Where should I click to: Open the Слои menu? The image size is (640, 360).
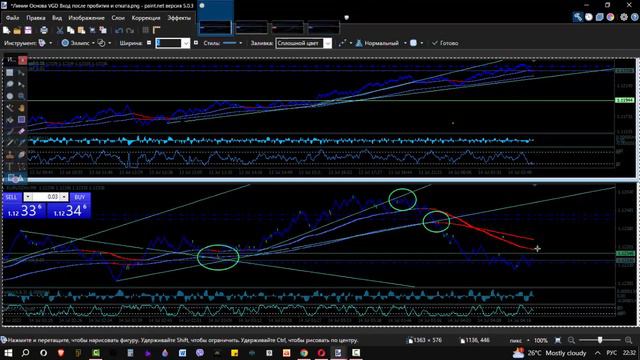point(118,18)
